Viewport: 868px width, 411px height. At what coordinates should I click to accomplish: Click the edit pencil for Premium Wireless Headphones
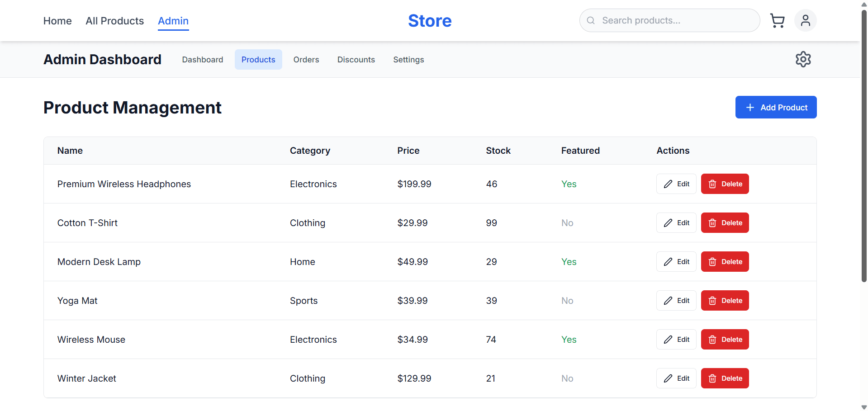pos(669,184)
